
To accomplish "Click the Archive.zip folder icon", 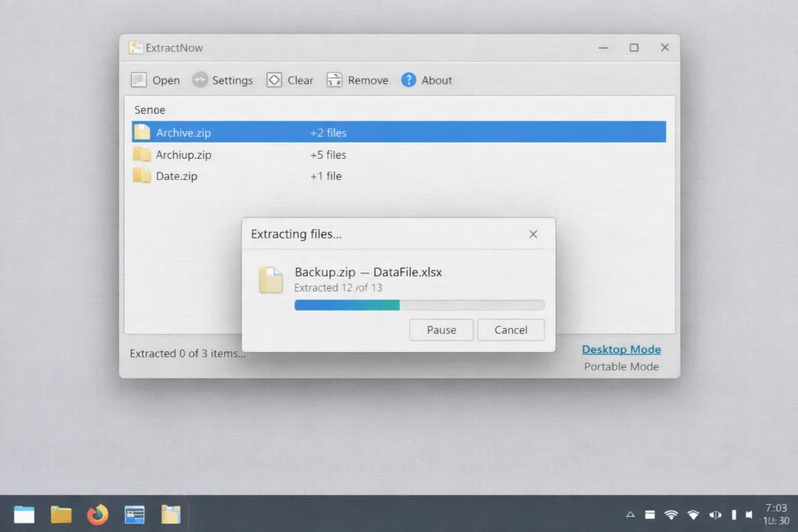I will 143,132.
